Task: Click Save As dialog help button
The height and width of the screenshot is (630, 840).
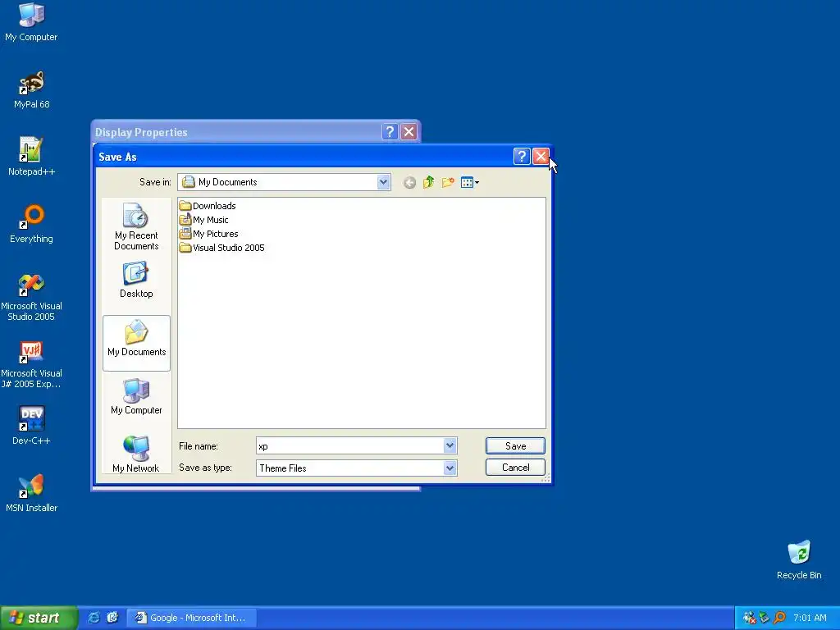Action: click(521, 157)
